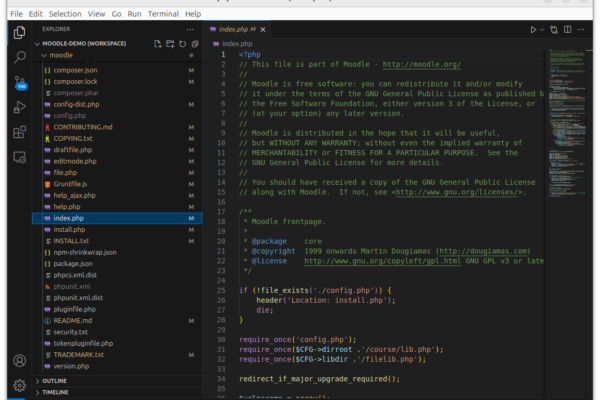Open draftfile.php in explorer
600x400 pixels.
(117, 150)
